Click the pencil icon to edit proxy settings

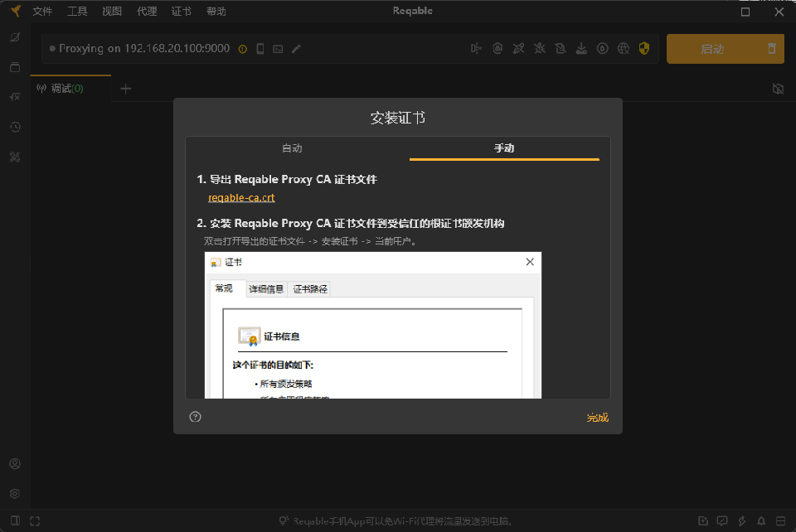(x=296, y=49)
